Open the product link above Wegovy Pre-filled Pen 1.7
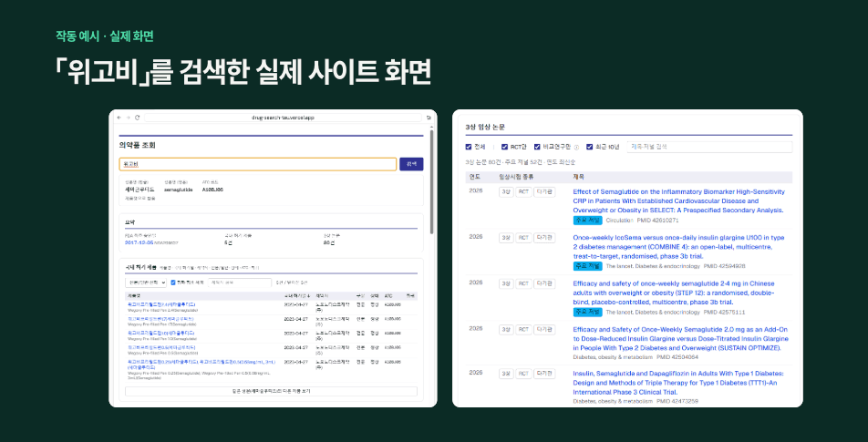The height and width of the screenshot is (442, 868). (x=161, y=319)
